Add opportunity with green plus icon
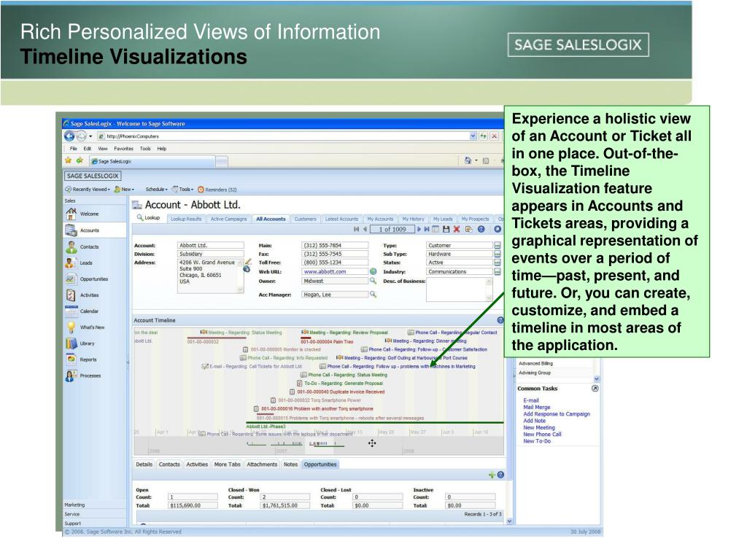 pos(492,475)
